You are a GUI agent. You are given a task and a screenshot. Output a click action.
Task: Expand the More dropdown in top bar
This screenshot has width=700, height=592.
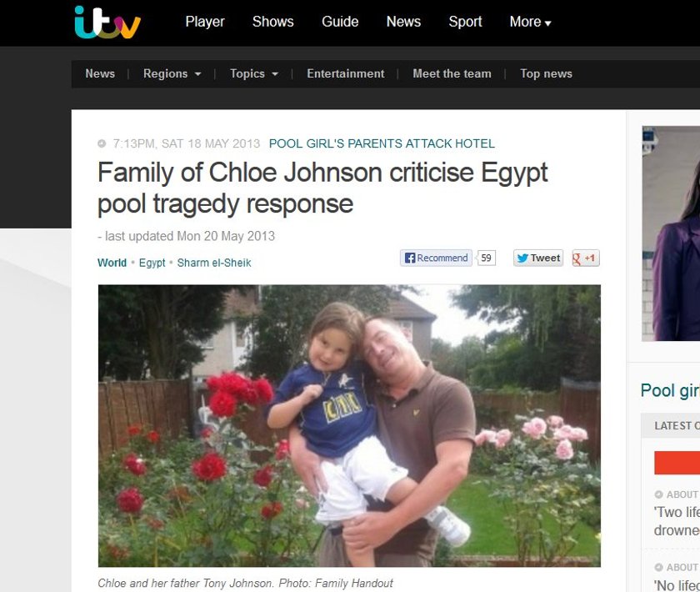coord(530,22)
